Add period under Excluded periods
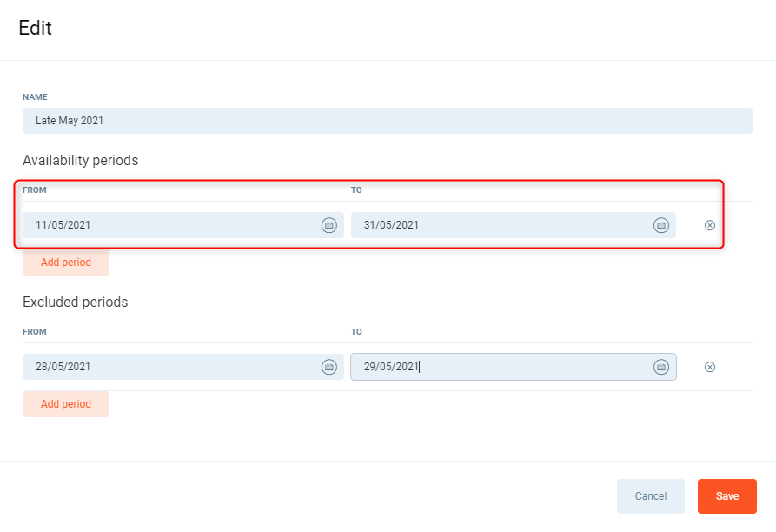The width and height of the screenshot is (776, 532). coord(66,404)
